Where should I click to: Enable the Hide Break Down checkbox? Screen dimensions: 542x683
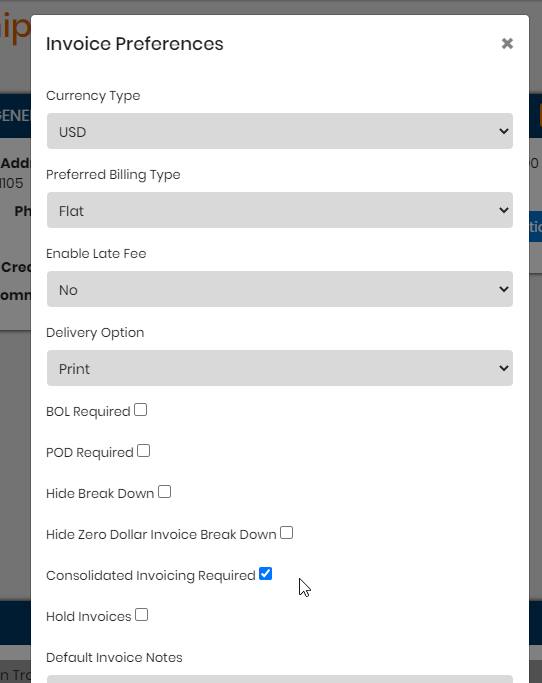tap(164, 492)
